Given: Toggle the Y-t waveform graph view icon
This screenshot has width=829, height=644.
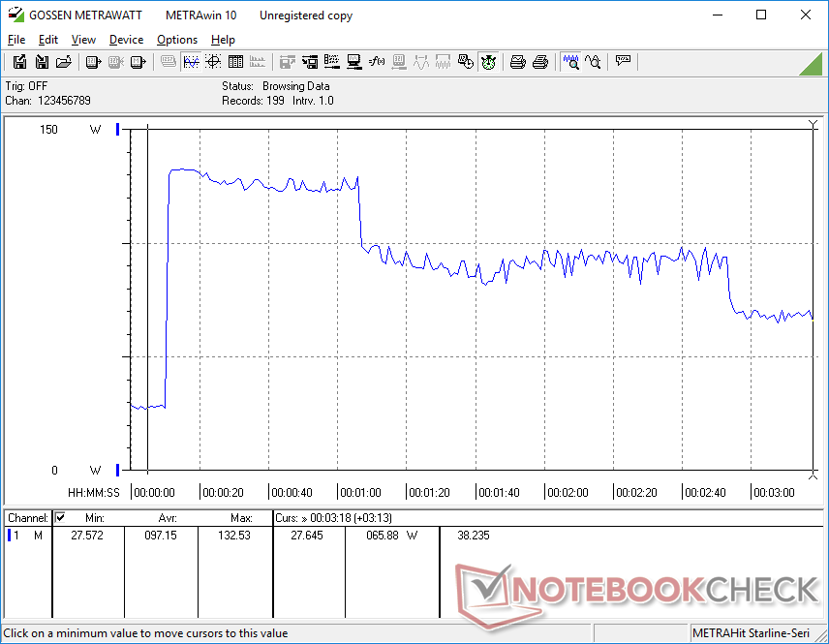Looking at the screenshot, I should 191,62.
